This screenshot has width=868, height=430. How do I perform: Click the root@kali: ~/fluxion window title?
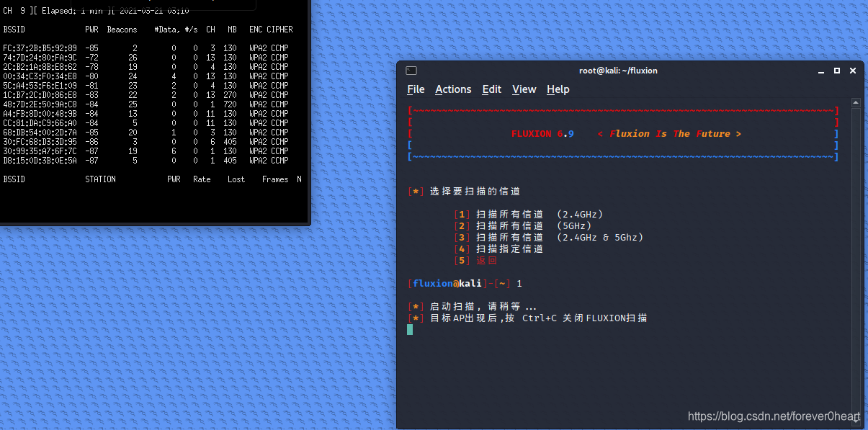click(x=618, y=71)
